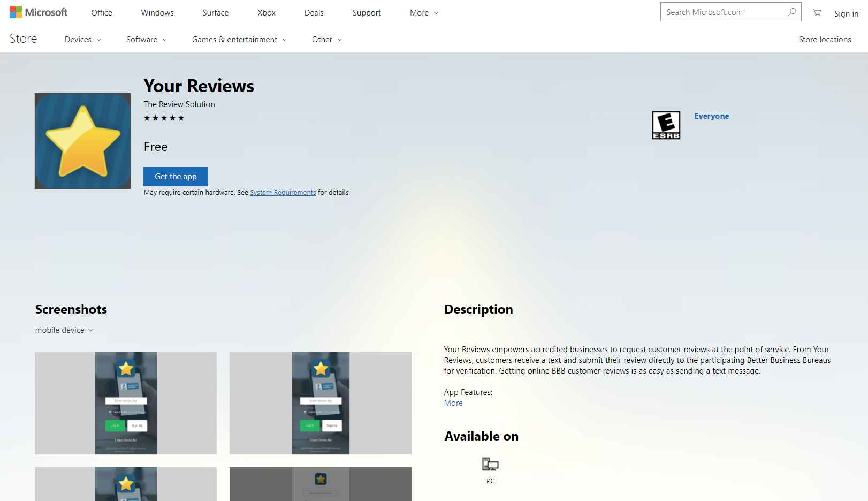Open Store locations

click(825, 40)
